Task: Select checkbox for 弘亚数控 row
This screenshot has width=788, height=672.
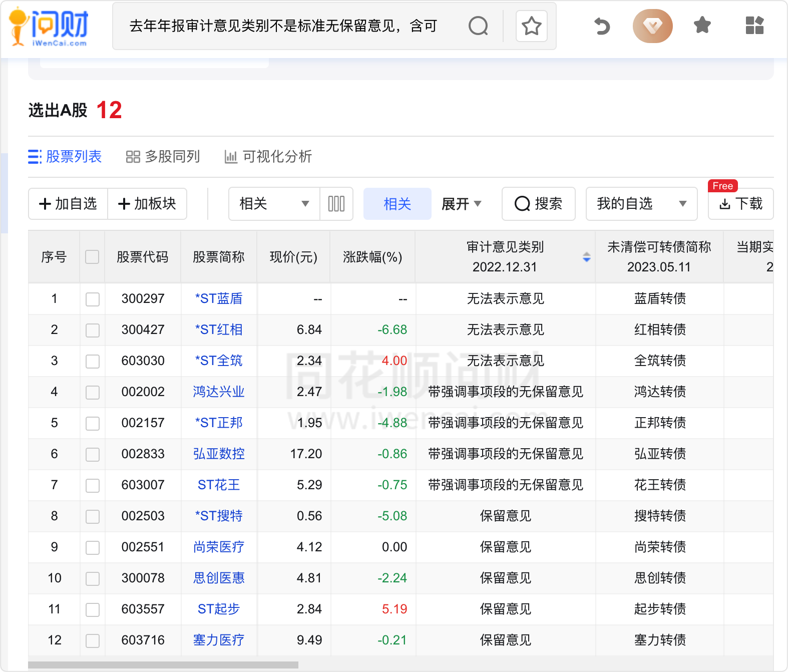Action: (x=93, y=455)
